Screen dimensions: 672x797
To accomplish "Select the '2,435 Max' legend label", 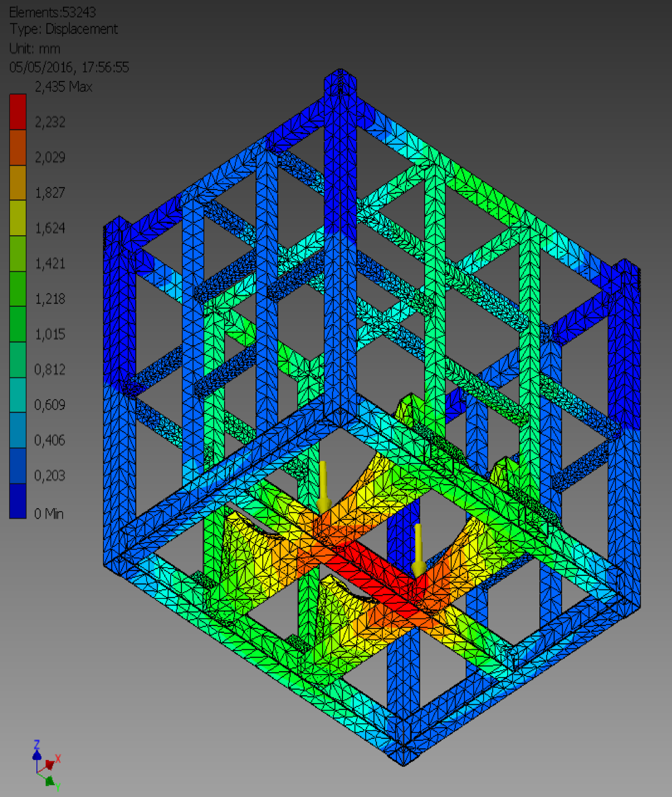I will pyautogui.click(x=64, y=87).
